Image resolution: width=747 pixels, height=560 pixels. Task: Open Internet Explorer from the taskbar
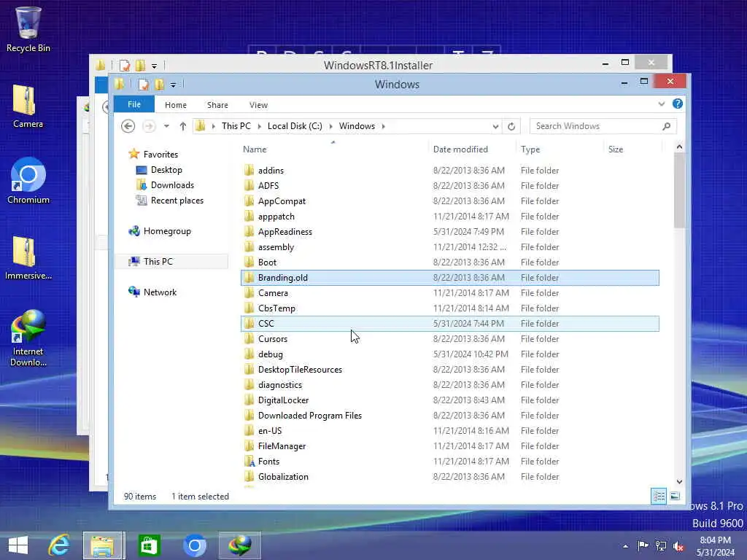pyautogui.click(x=59, y=545)
